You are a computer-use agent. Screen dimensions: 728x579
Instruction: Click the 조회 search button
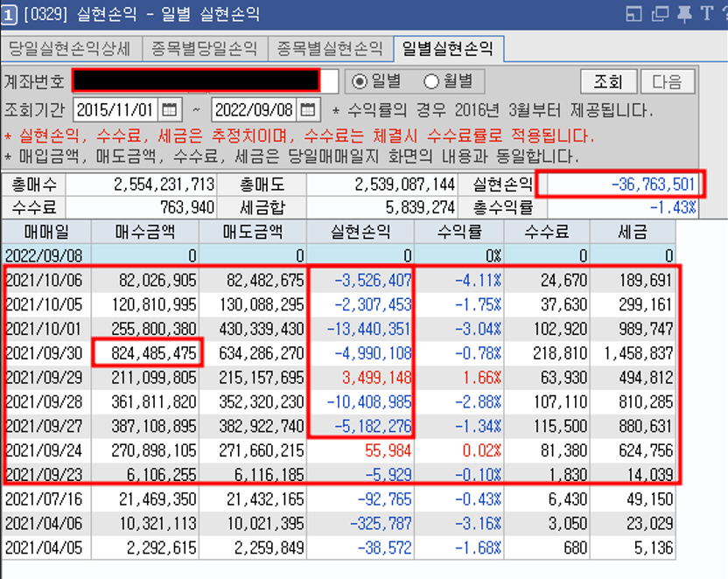(x=609, y=81)
